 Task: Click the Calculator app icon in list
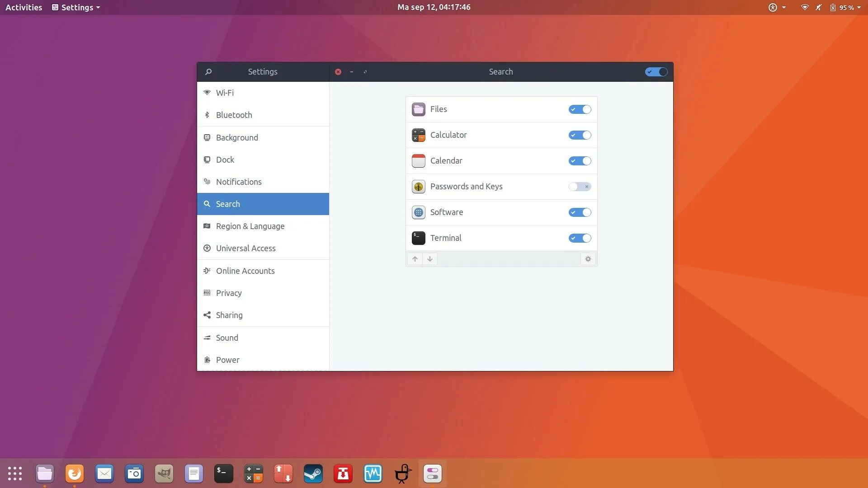pos(418,135)
